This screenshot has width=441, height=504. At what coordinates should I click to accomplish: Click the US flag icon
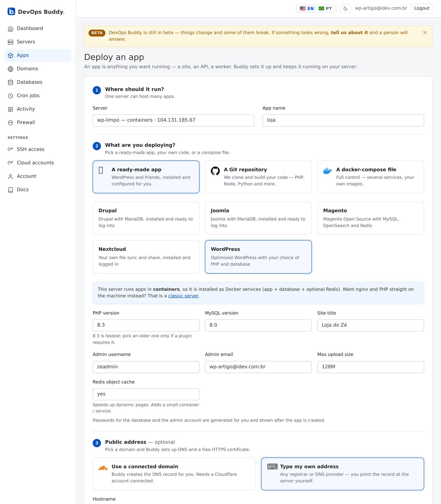point(303,9)
